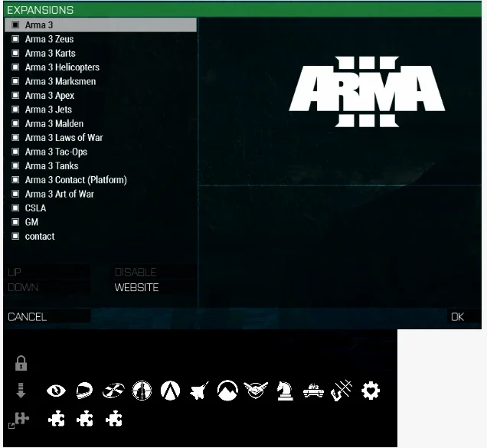Select the 'Arma 3 Tac-Ops' row
This screenshot has height=448, width=487.
click(100, 152)
